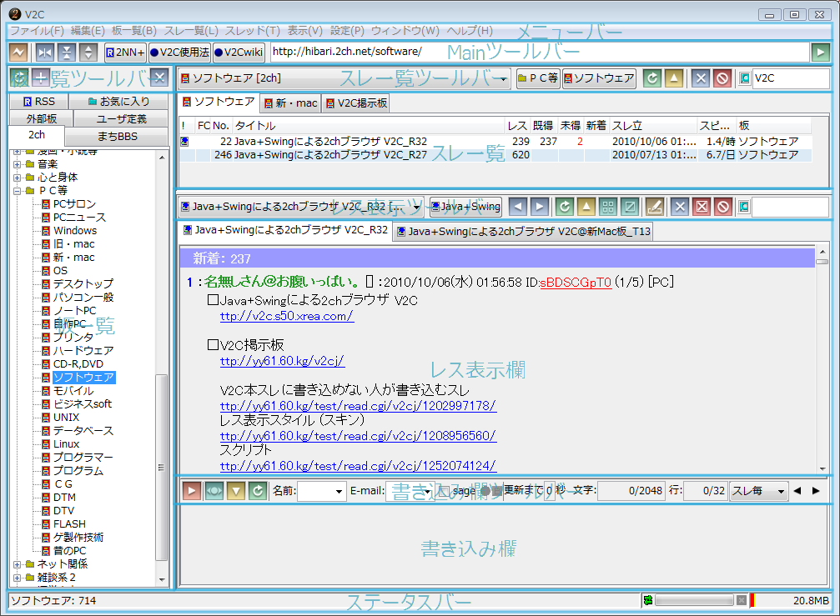Image resolution: width=840 pixels, height=616 pixels.
Task: Click the 2NN+ bookmark button
Action: [125, 53]
